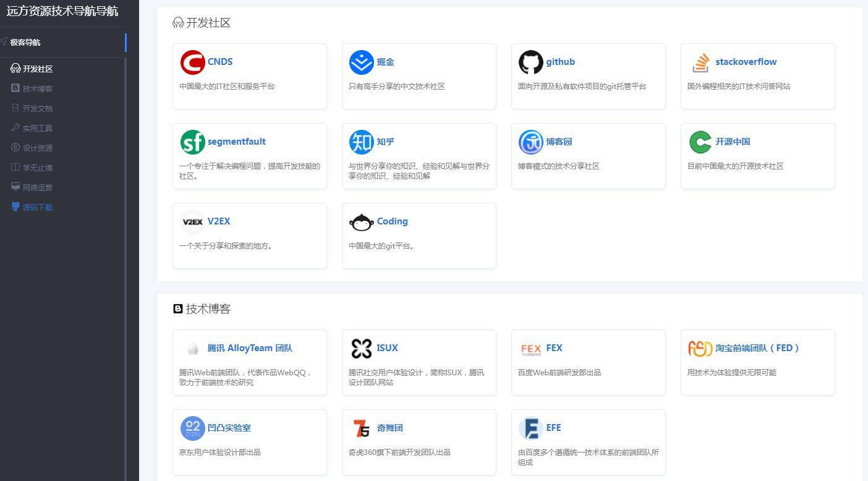
Task: Click the 掘金 blue logo icon
Action: pos(362,62)
